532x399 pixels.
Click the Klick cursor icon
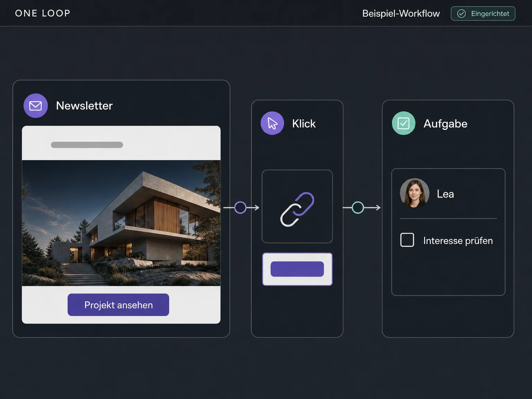(x=272, y=123)
